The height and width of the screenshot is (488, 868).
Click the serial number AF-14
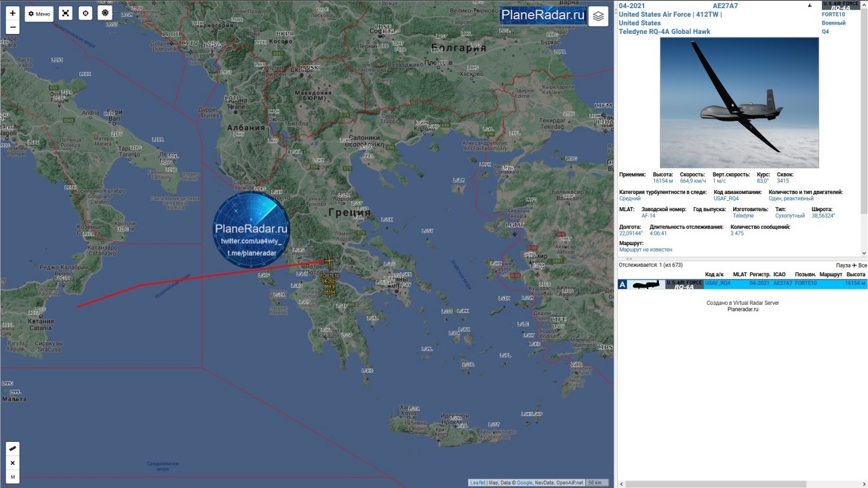(648, 215)
